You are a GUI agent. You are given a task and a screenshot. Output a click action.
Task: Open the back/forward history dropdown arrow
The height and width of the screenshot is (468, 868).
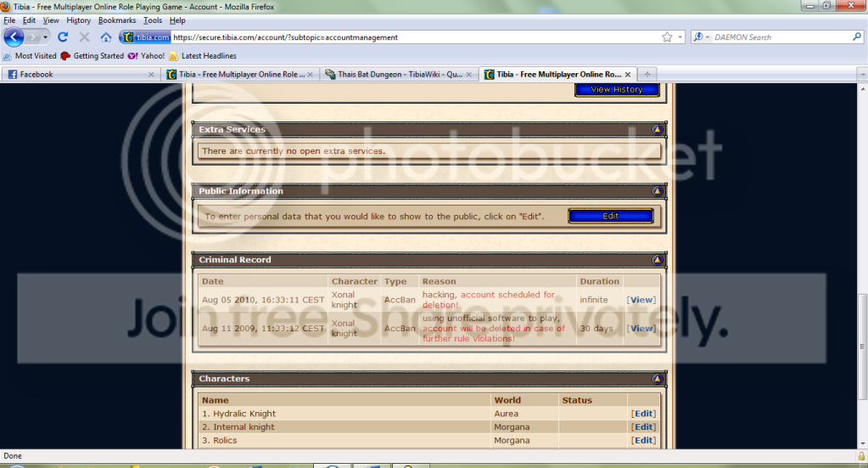(x=45, y=37)
